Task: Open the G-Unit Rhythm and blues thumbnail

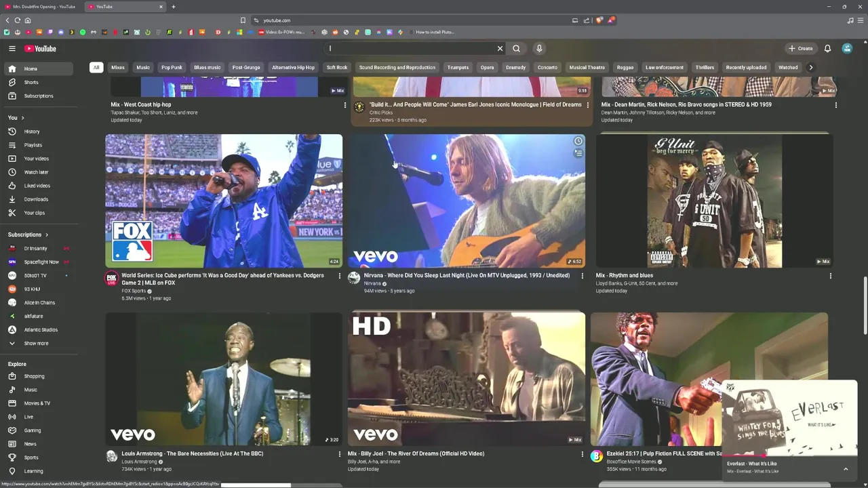Action: pos(715,201)
